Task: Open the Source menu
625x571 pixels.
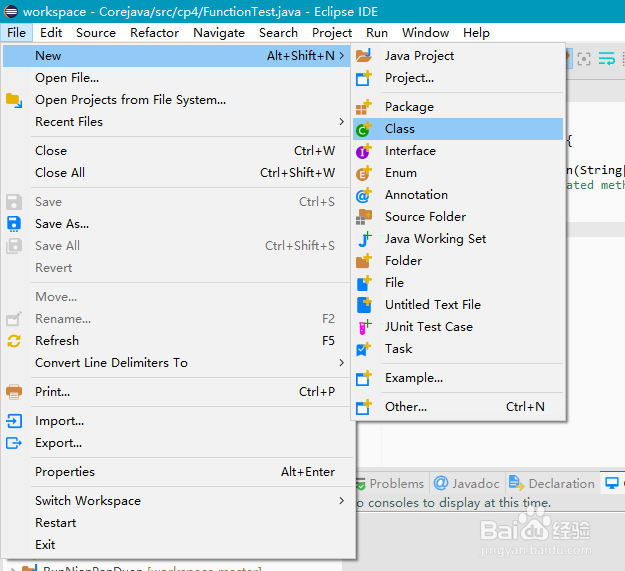Action: [x=96, y=33]
